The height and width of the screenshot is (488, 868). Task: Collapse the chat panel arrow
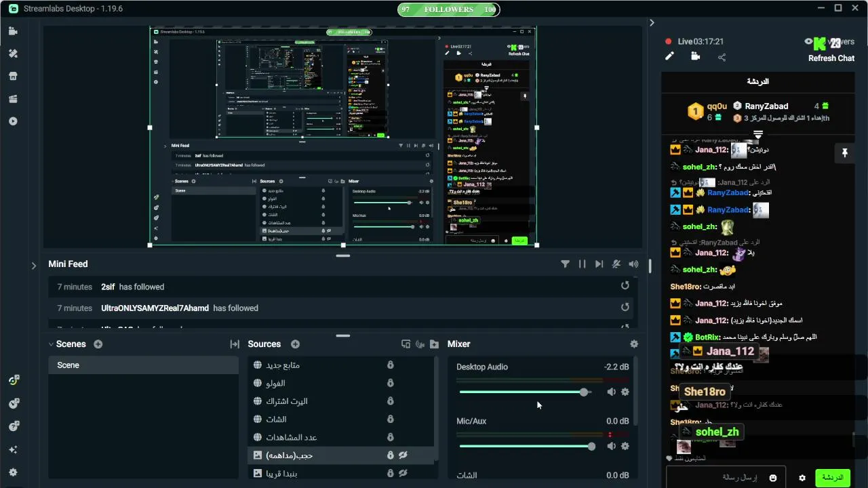(652, 22)
